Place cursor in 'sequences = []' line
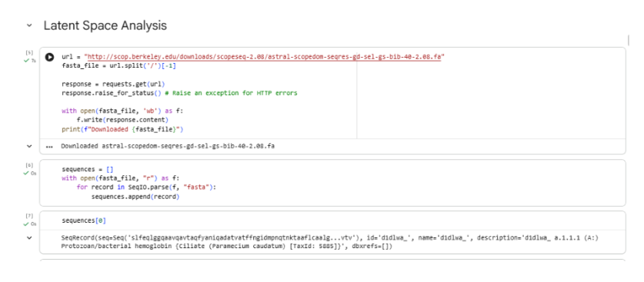 coord(88,169)
